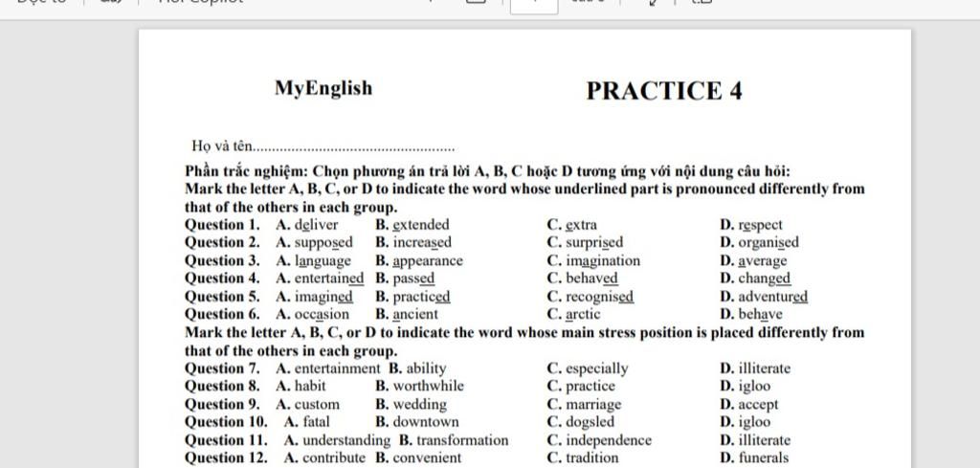Pick the word 'ancient'
Viewport: 980px width, 468px height.
[x=415, y=314]
